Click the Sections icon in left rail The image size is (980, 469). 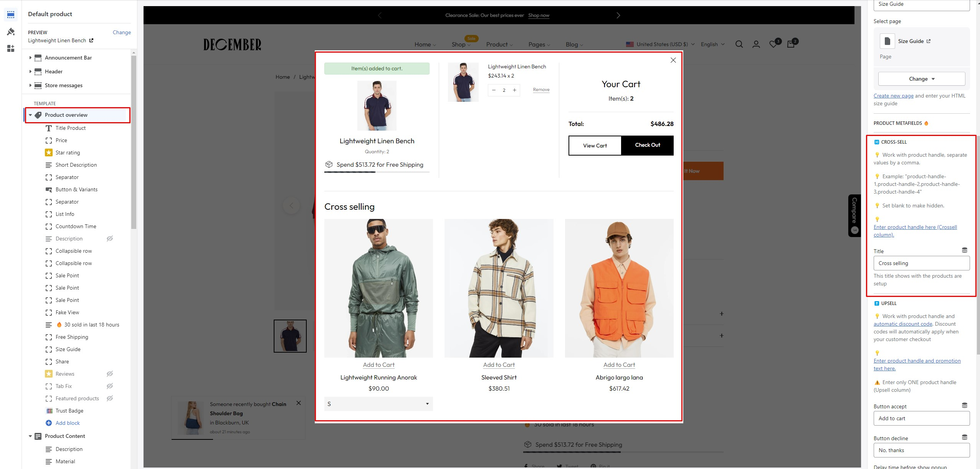tap(11, 15)
